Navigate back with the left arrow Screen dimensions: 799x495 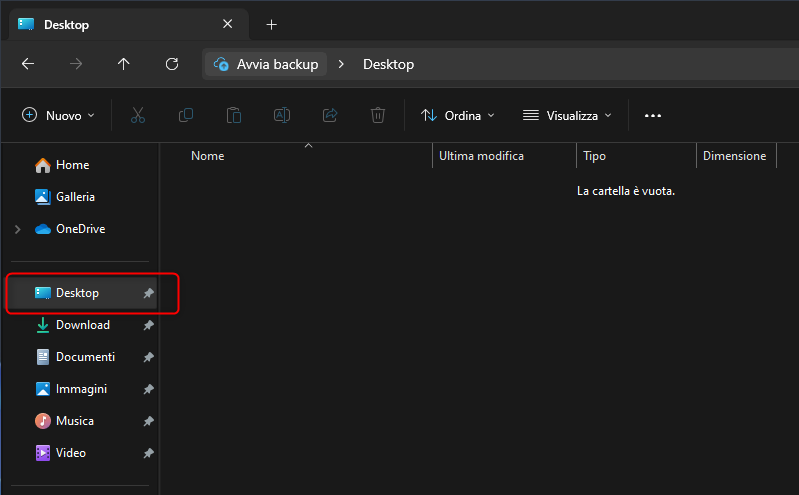click(x=28, y=64)
